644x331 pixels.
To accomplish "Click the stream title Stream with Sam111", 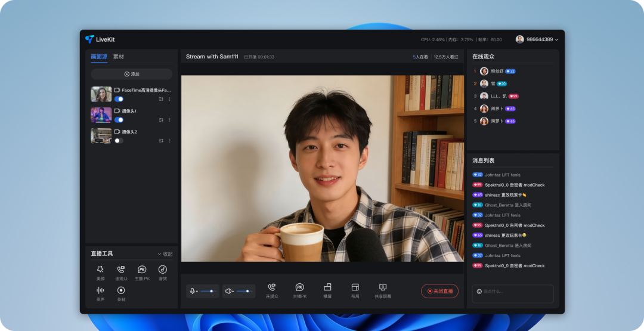I will (x=212, y=57).
